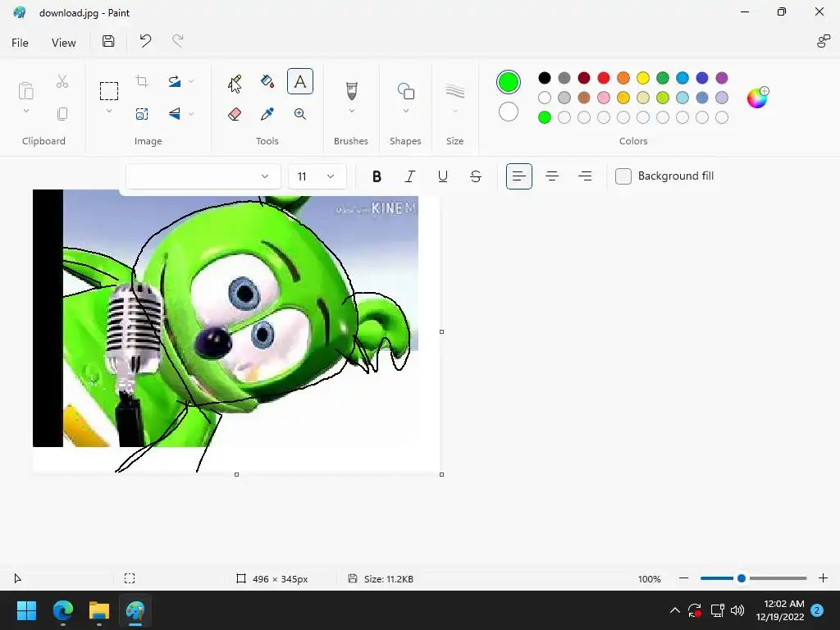Image resolution: width=840 pixels, height=630 pixels.
Task: Open the File menu
Action: [x=20, y=43]
